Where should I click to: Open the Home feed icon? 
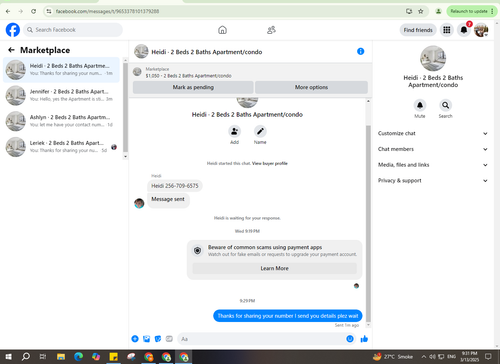[222, 30]
